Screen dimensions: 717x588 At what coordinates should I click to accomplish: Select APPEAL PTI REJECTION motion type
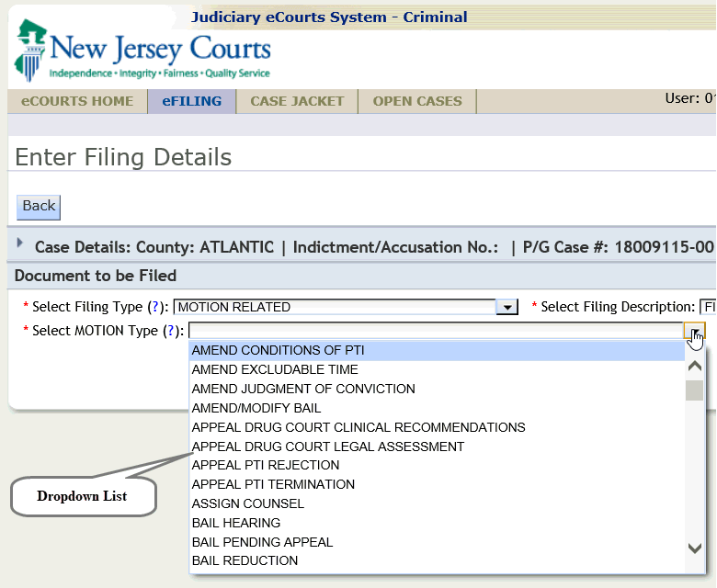265,465
